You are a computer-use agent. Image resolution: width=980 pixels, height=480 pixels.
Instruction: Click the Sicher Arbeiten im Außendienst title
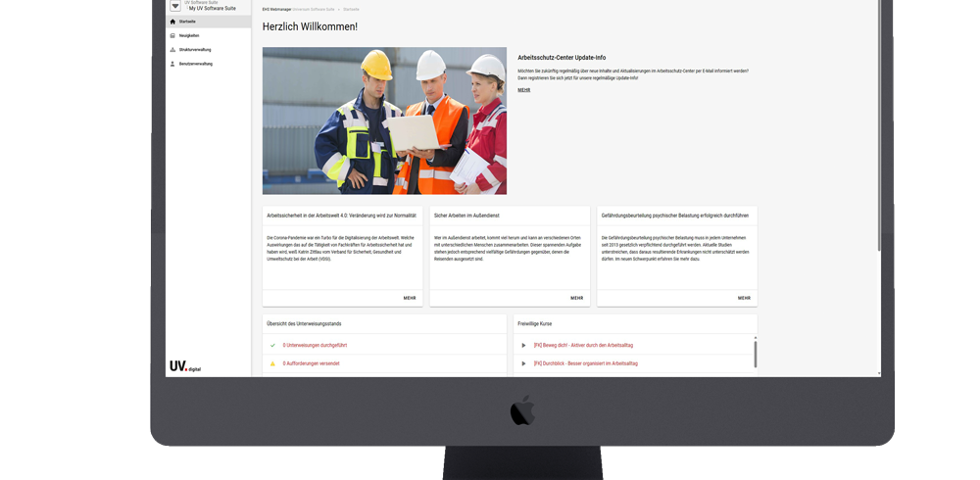(x=466, y=216)
